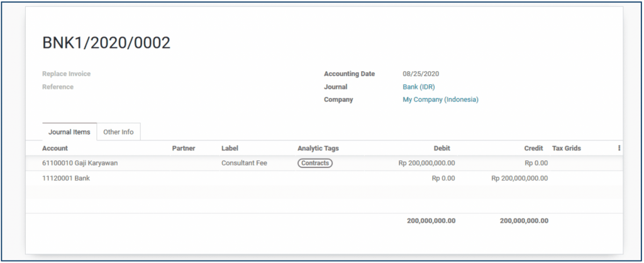Click the Partner column header
This screenshot has width=644, height=263.
[184, 148]
